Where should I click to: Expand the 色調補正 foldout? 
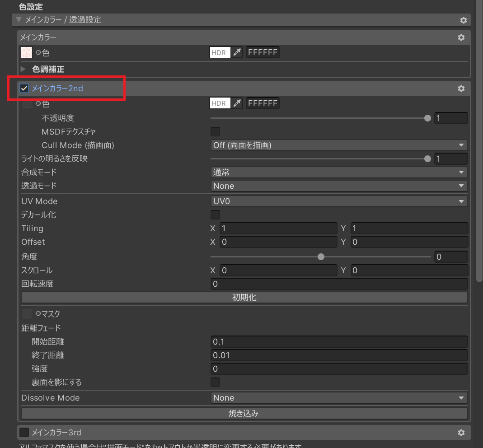click(x=23, y=70)
